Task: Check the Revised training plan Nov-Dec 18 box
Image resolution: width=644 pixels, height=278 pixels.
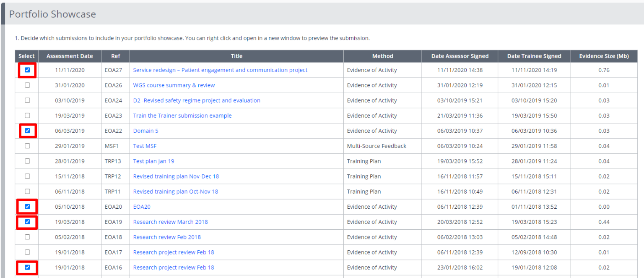Action: coord(27,176)
